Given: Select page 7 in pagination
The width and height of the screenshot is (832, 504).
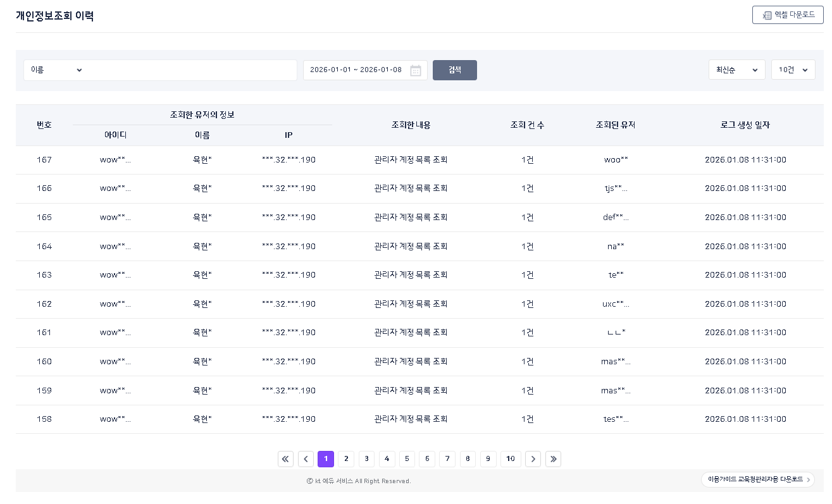Looking at the screenshot, I should point(447,459).
